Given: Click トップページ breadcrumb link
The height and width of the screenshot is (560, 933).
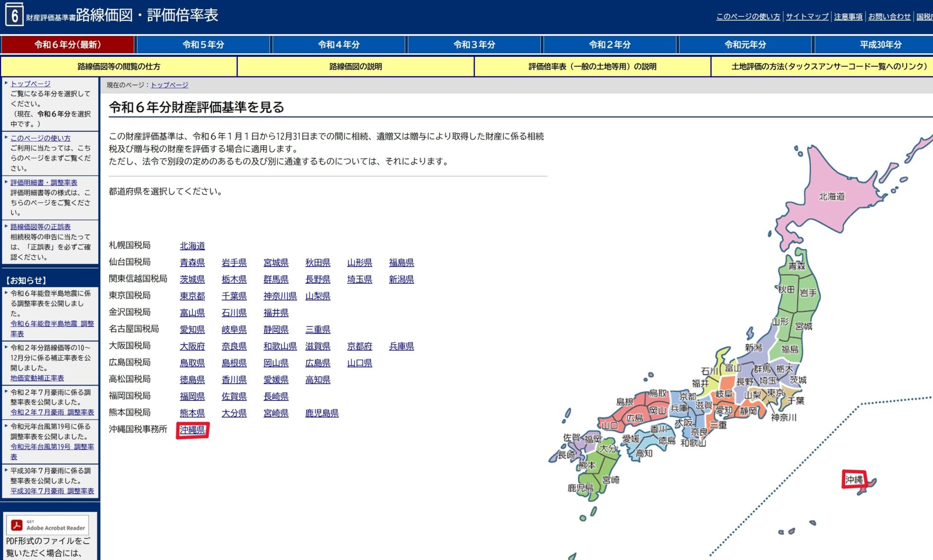Looking at the screenshot, I should (169, 85).
